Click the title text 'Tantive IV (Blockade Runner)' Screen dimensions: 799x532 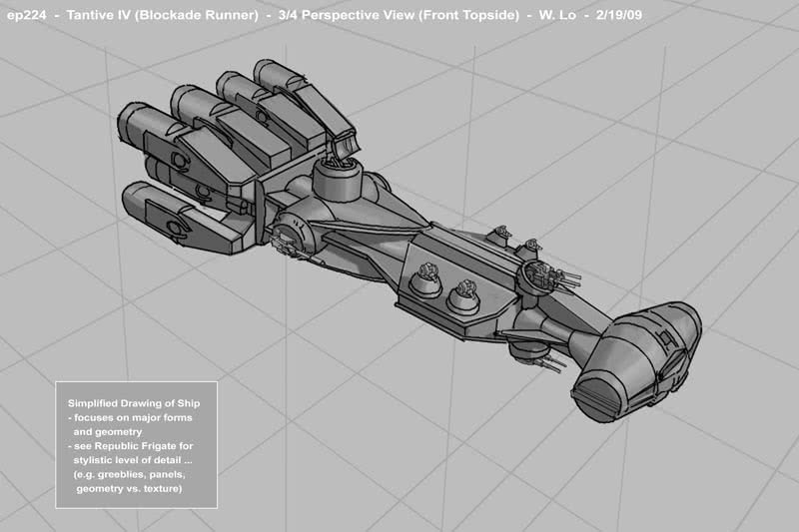tap(162, 15)
